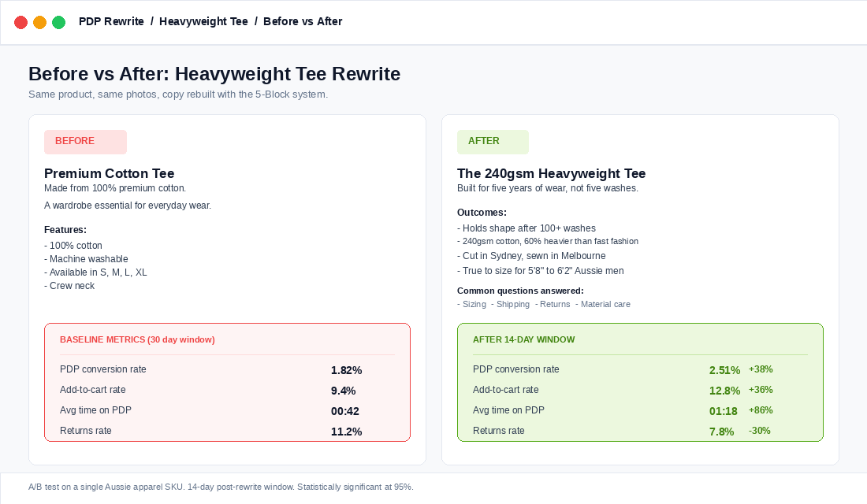Image resolution: width=867 pixels, height=504 pixels.
Task: Click the green AFTER badge
Action: tap(493, 142)
